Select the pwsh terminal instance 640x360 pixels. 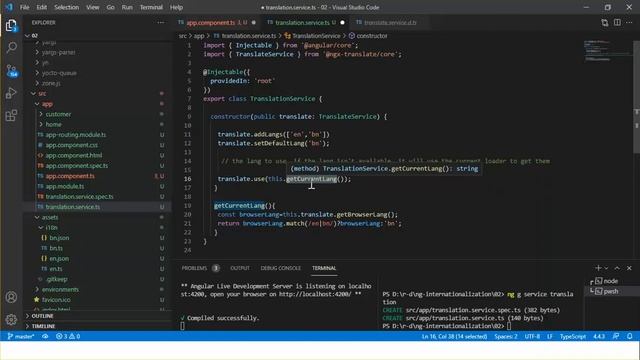pyautogui.click(x=611, y=291)
